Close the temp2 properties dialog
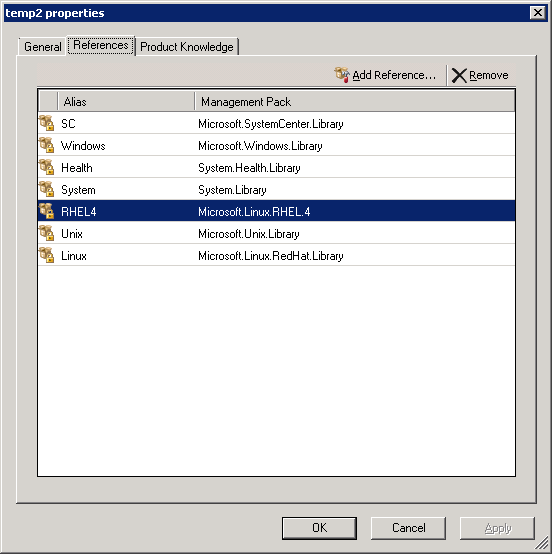The width and height of the screenshot is (552, 554). 538,13
